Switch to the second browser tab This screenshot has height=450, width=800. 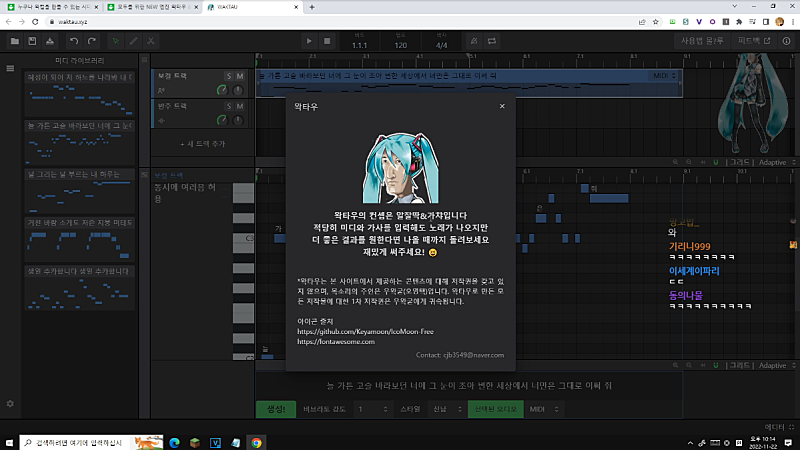[152, 7]
